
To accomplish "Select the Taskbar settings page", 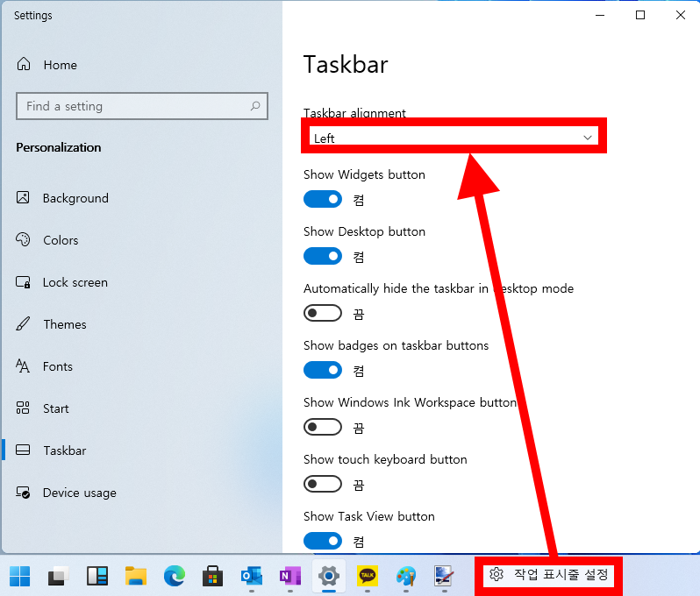I will click(x=65, y=451).
